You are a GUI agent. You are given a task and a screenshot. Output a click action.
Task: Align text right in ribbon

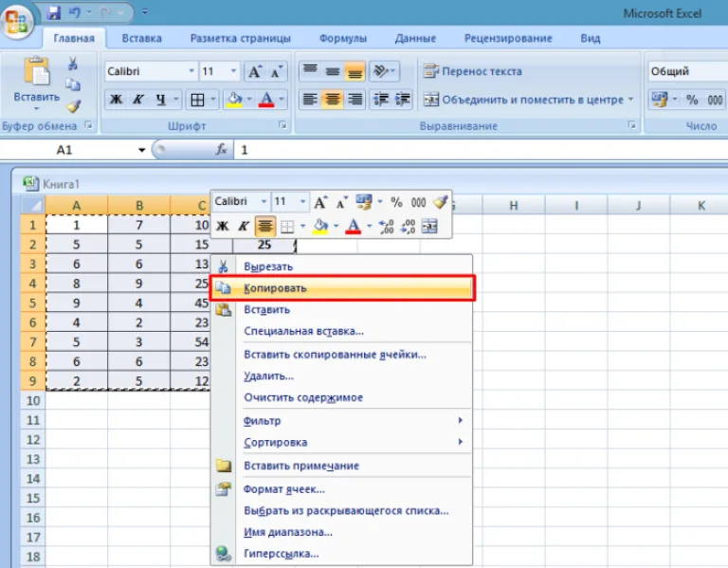pyautogui.click(x=355, y=99)
